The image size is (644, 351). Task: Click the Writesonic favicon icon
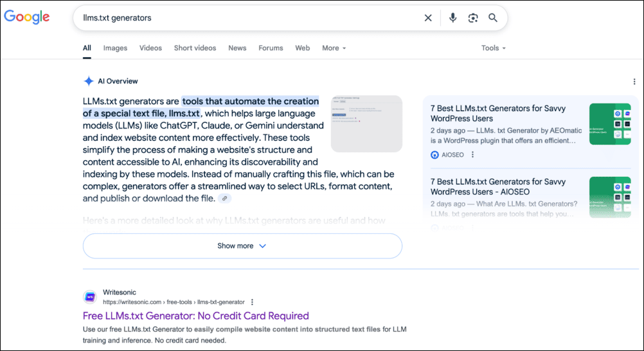click(90, 297)
